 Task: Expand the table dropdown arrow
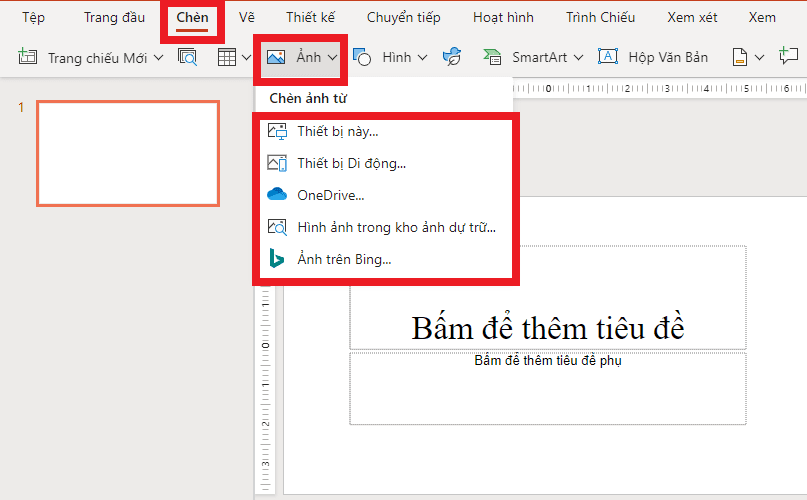(247, 57)
